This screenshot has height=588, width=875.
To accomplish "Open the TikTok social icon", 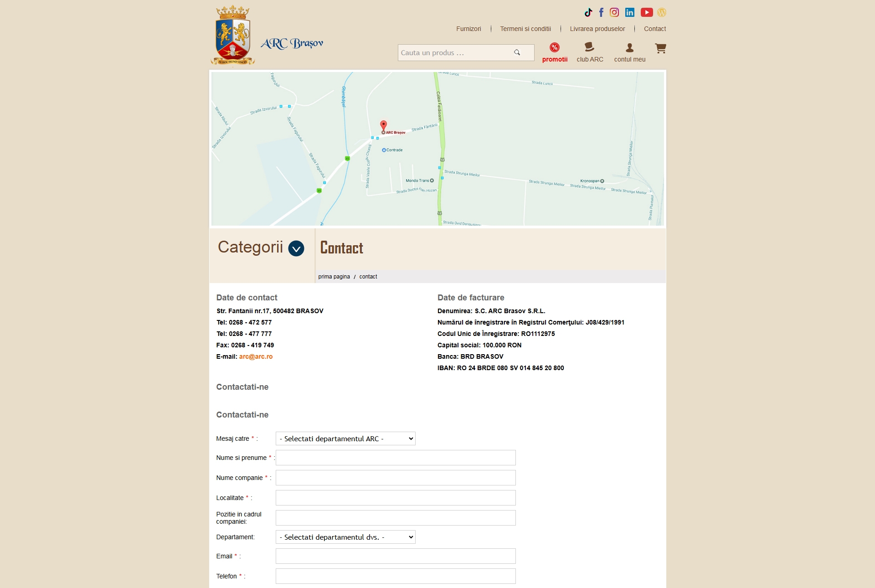I will point(588,12).
